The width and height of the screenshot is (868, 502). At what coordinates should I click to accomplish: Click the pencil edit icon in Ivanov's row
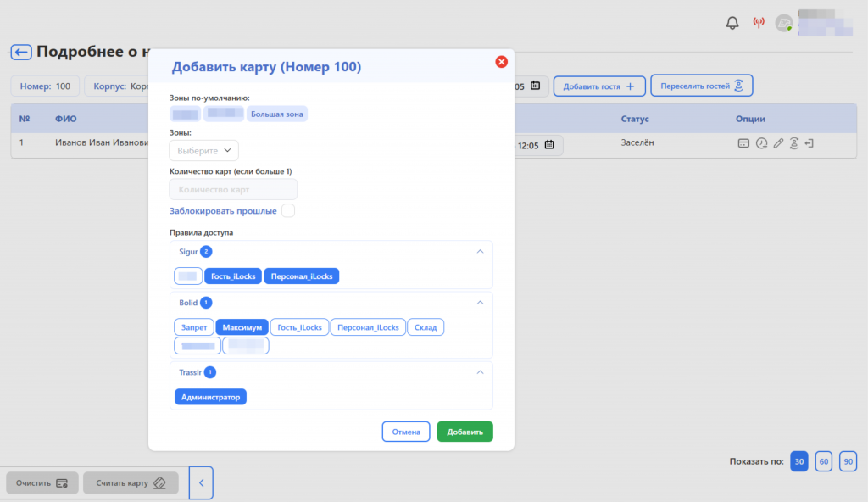[x=778, y=143]
